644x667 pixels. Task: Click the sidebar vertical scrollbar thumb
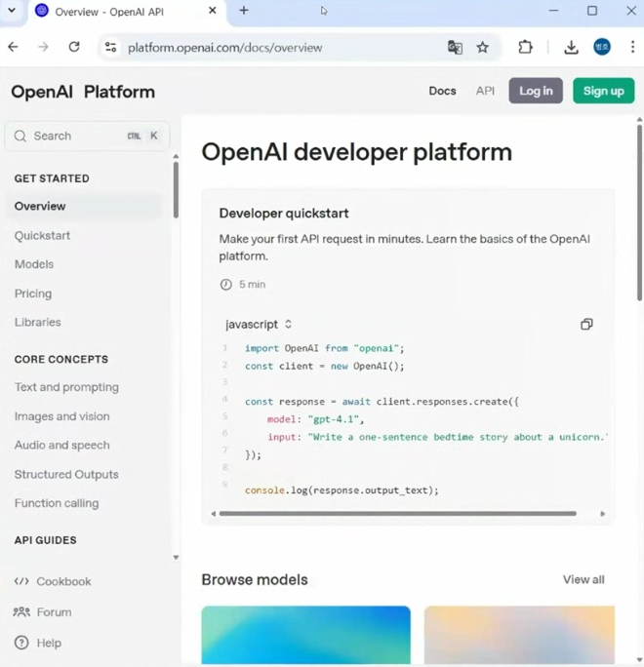click(176, 190)
